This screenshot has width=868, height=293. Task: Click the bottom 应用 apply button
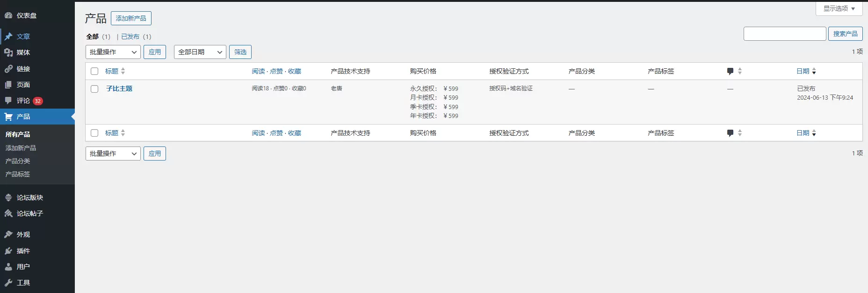155,154
